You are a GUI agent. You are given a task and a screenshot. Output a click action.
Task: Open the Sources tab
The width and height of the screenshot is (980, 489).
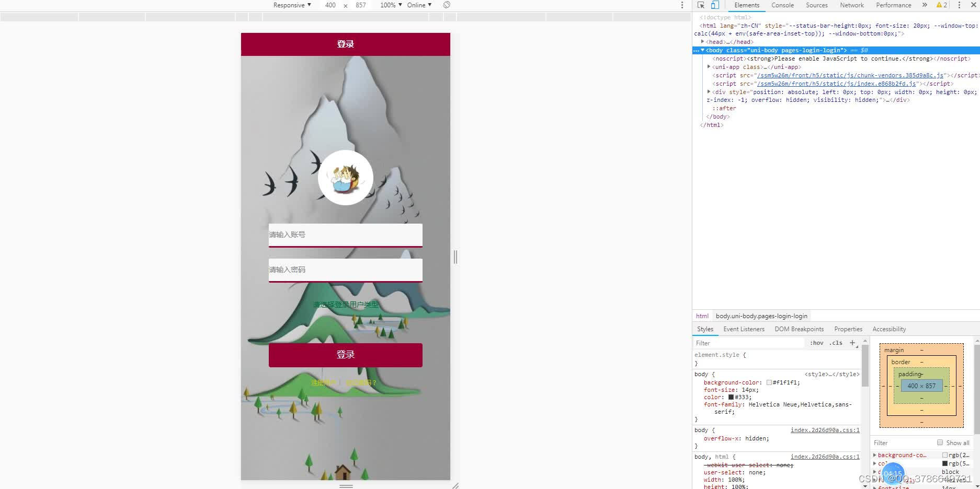click(816, 5)
